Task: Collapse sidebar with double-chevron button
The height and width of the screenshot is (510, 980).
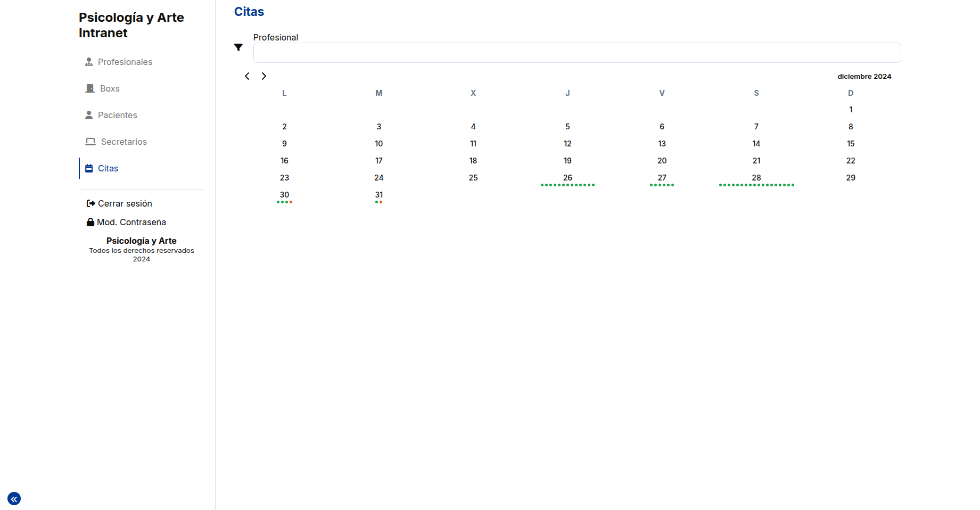Action: coord(14,499)
